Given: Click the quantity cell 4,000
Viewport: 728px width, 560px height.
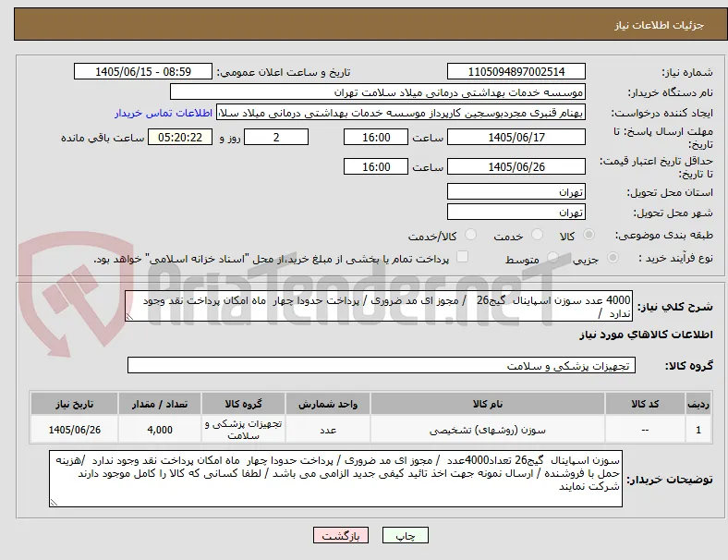Looking at the screenshot, I should click(x=160, y=430).
